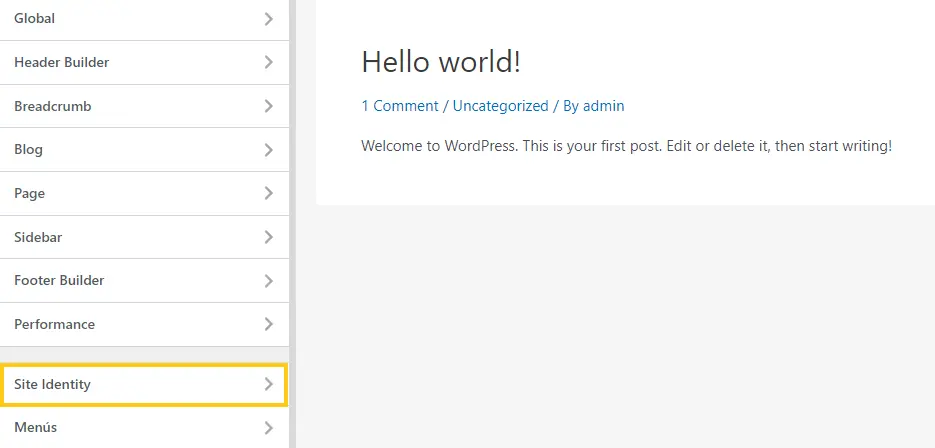Screen dimensions: 935x448
Task: Expand chevron arrow next to Page
Action: (269, 193)
